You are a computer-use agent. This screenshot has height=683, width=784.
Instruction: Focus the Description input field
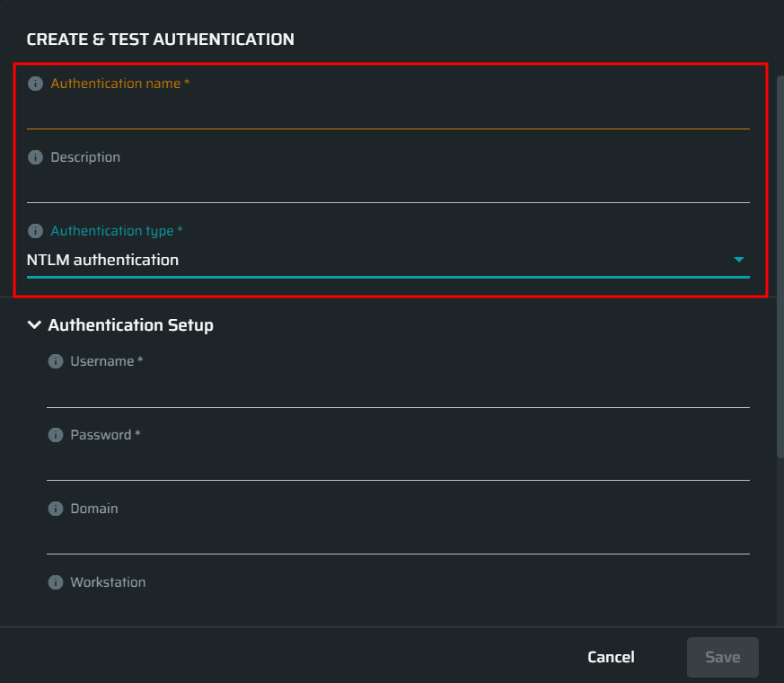[x=388, y=187]
